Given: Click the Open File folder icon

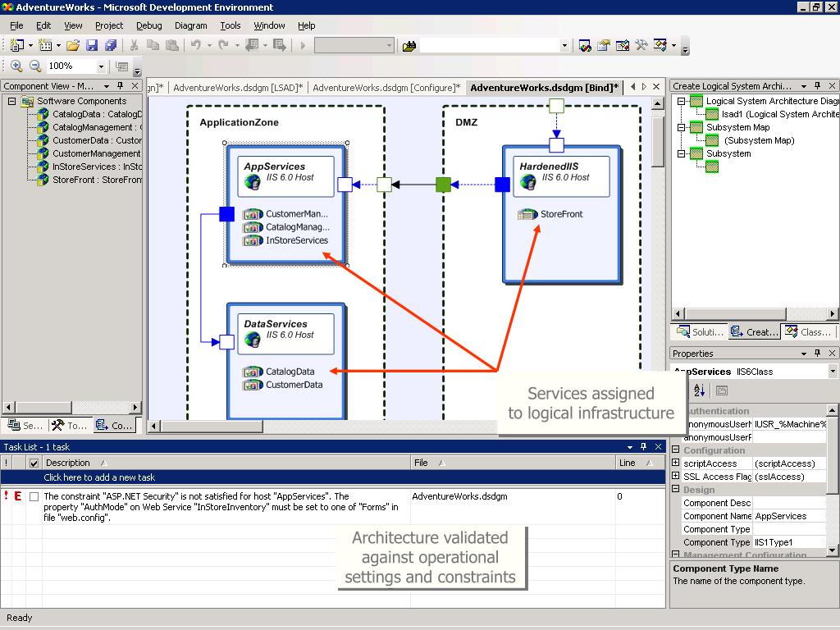Looking at the screenshot, I should 73,46.
